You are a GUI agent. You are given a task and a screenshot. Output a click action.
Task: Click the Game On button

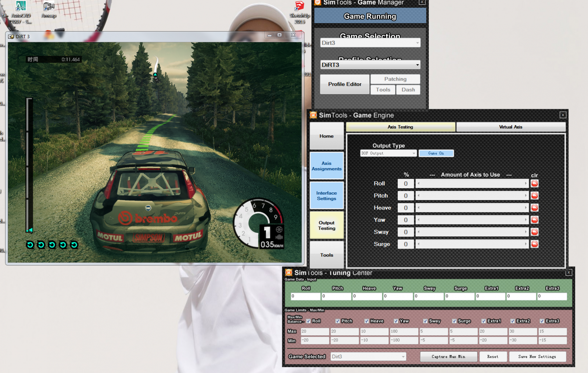coord(436,153)
